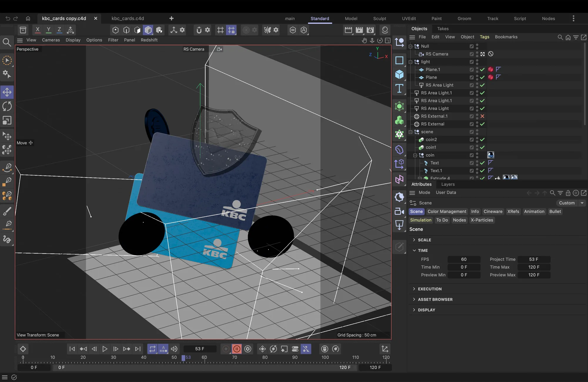Image resolution: width=588 pixels, height=382 pixels.
Task: Jump to end of timeline
Action: pos(138,349)
